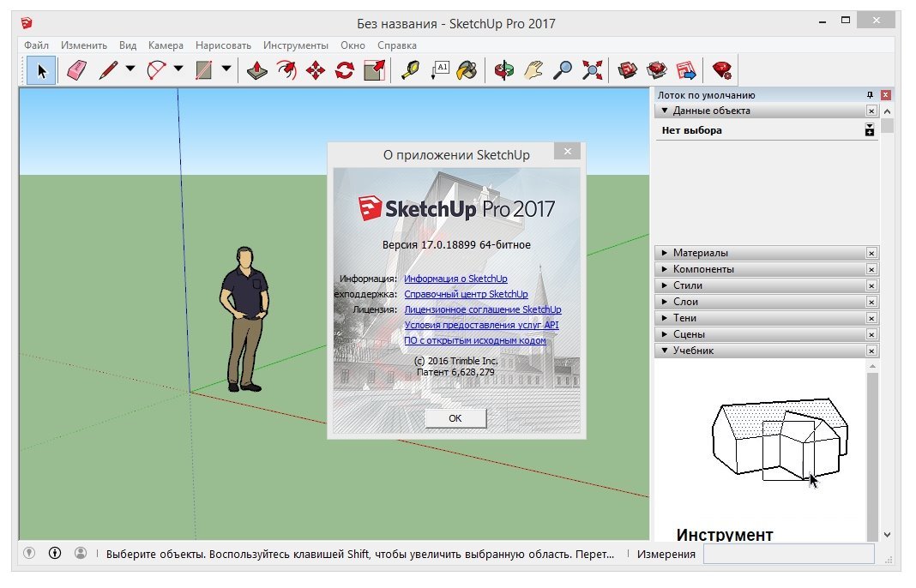Expand the Тени panel
This screenshot has height=588, width=916.
664,318
